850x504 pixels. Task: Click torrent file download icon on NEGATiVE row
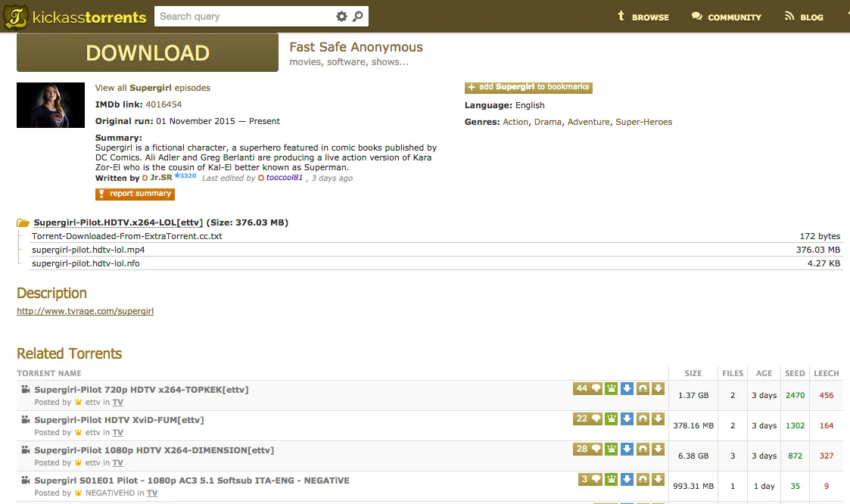[x=658, y=480]
